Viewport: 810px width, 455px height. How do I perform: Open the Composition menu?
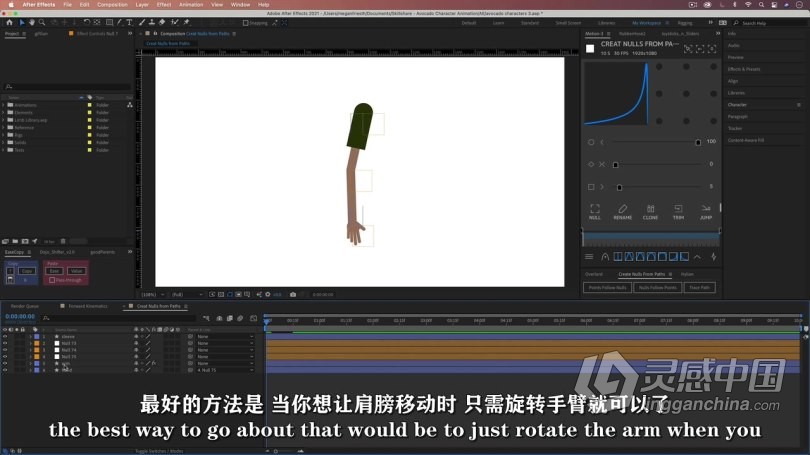112,5
